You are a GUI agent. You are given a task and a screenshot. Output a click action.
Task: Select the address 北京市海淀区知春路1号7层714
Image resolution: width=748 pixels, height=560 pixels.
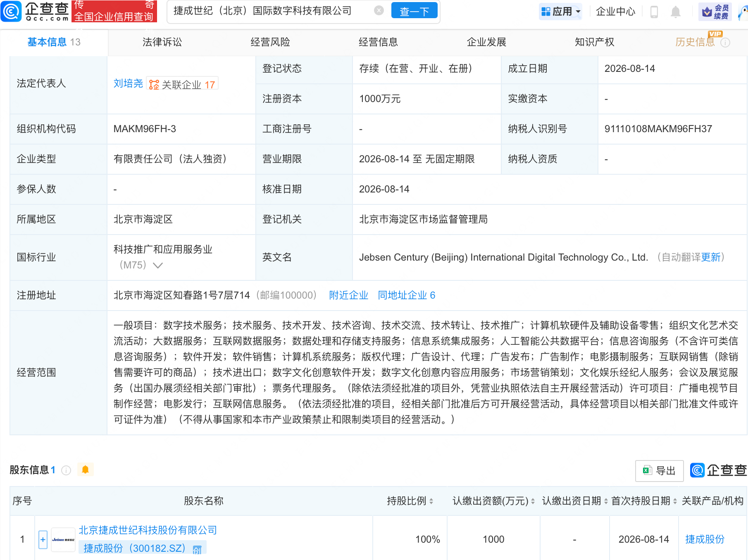click(x=182, y=295)
